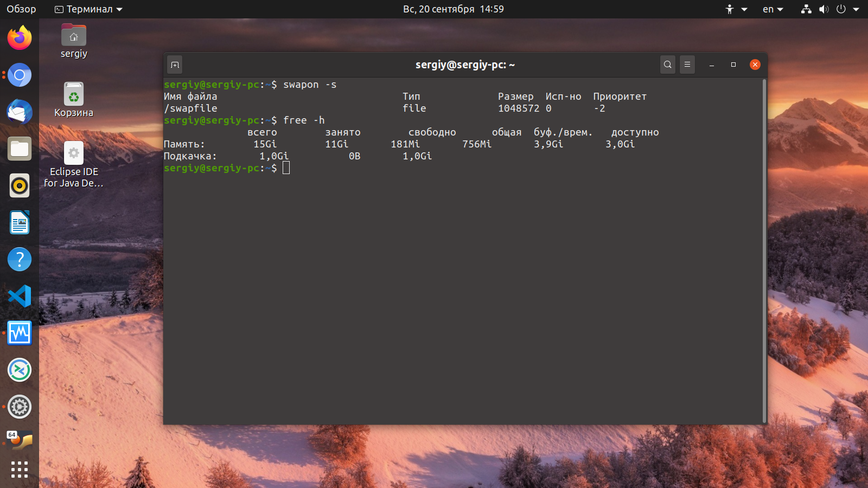Viewport: 868px width, 488px height.
Task: Open the en keyboard layout menu
Action: point(773,9)
